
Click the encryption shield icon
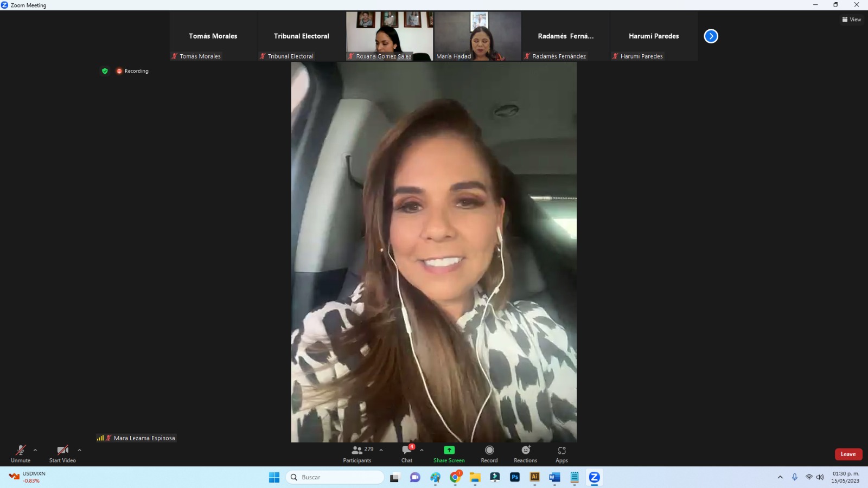tap(105, 71)
